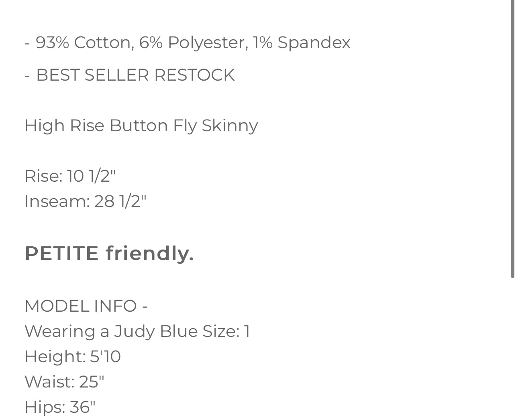Click the Hips: 36" line
The height and width of the screenshot is (420, 518).
pyautogui.click(x=60, y=407)
